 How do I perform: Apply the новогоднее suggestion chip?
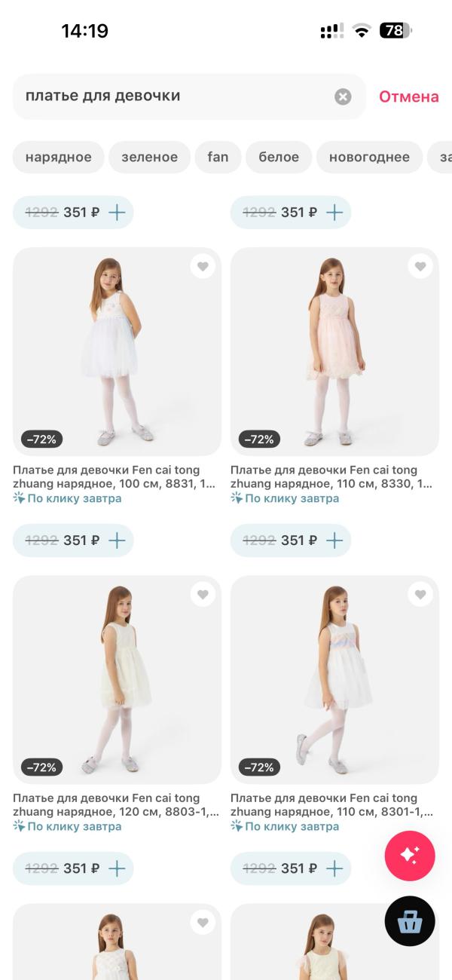[x=369, y=157]
